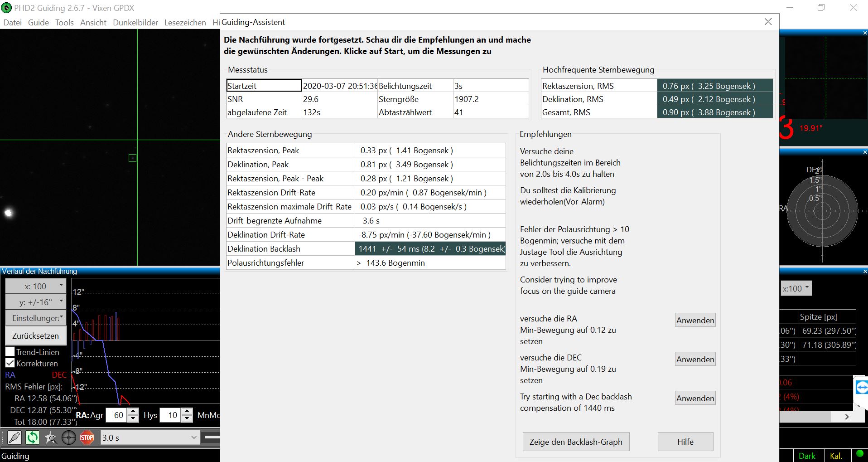The image size is (868, 462).
Task: Open the Tools menu
Action: point(64,22)
